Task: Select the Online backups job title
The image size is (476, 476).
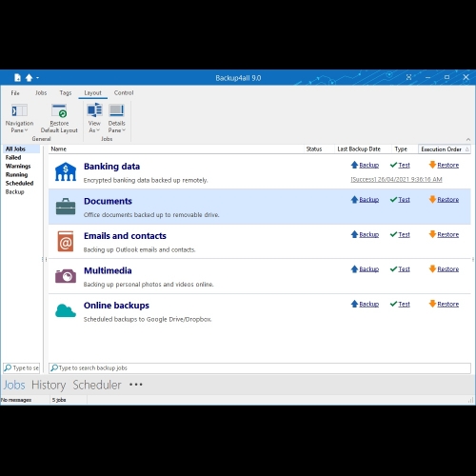Action: [116, 306]
